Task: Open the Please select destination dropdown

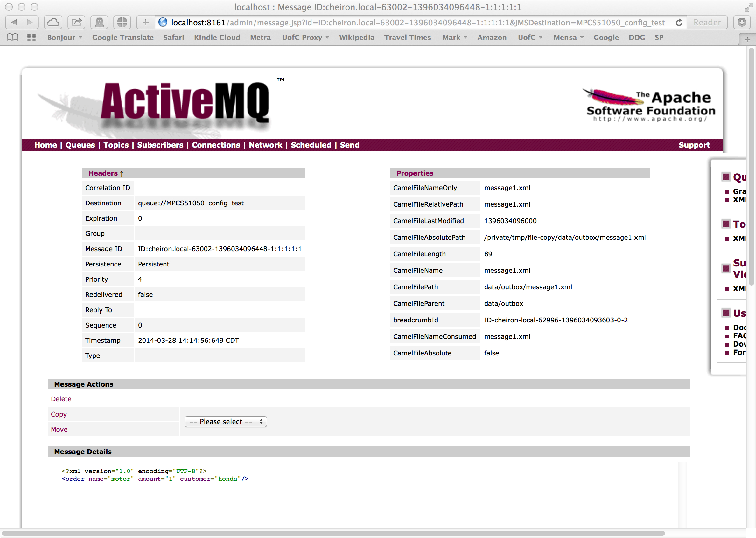Action: pyautogui.click(x=225, y=421)
